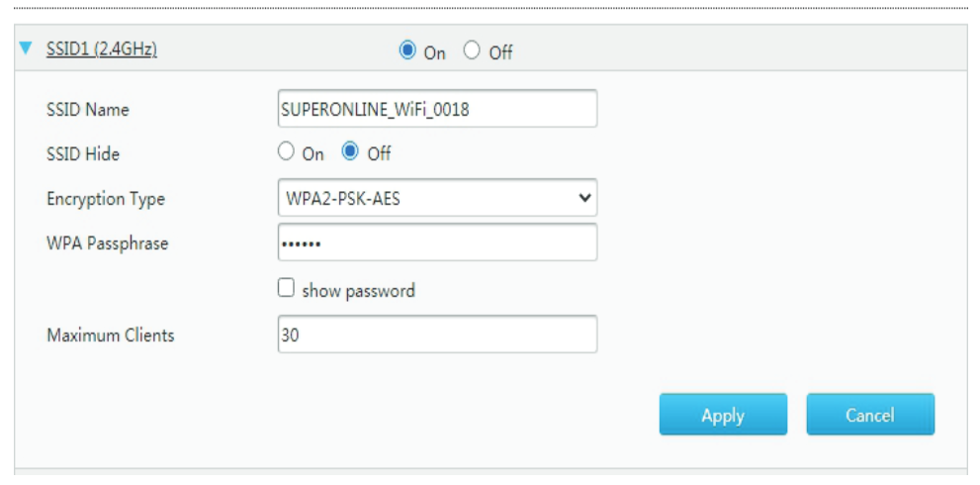The width and height of the screenshot is (980, 485).
Task: Click the 'SSID Name' field label
Action: tap(88, 109)
